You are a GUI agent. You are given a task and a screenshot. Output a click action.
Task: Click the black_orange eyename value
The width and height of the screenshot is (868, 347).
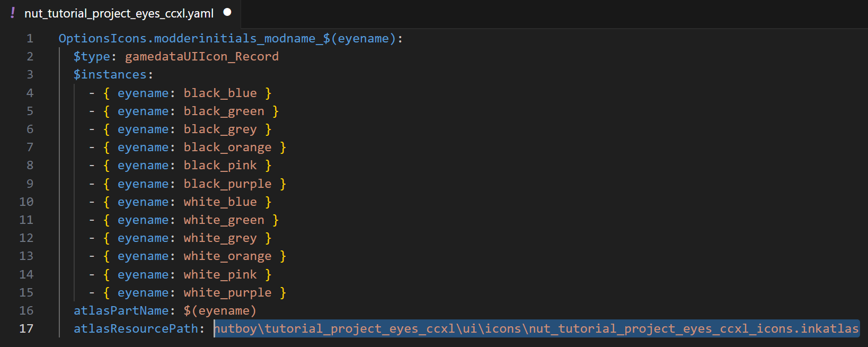(x=227, y=148)
